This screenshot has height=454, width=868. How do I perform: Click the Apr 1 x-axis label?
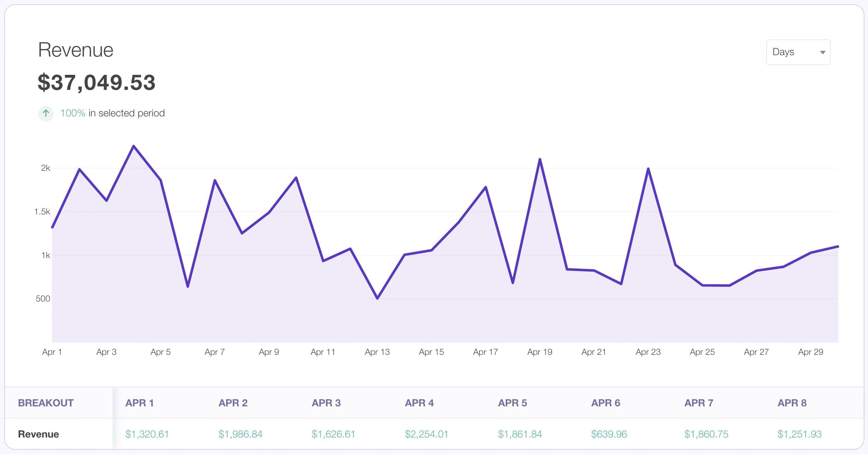point(52,352)
